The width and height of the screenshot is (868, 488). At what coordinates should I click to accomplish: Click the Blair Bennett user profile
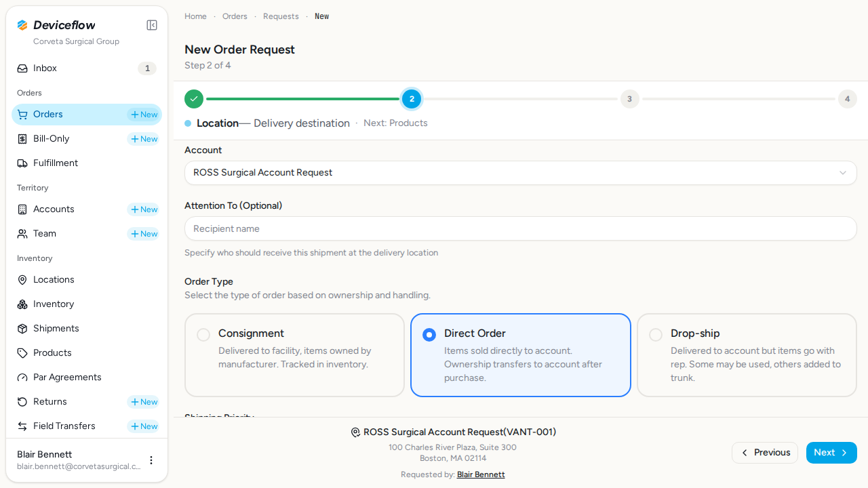87,460
